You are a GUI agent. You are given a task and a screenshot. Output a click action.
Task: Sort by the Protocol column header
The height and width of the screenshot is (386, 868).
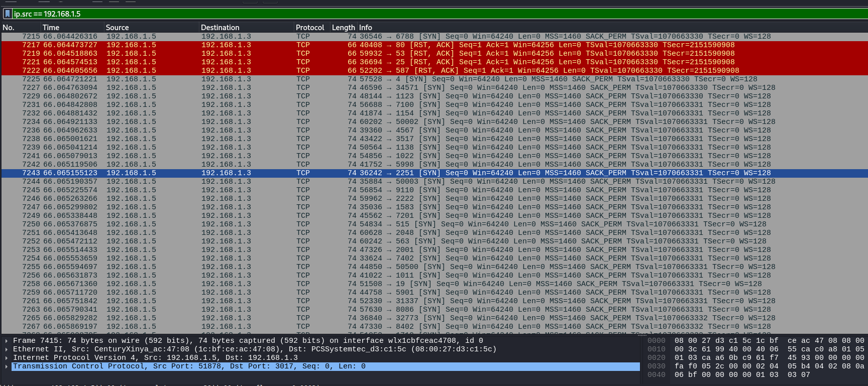click(x=312, y=28)
